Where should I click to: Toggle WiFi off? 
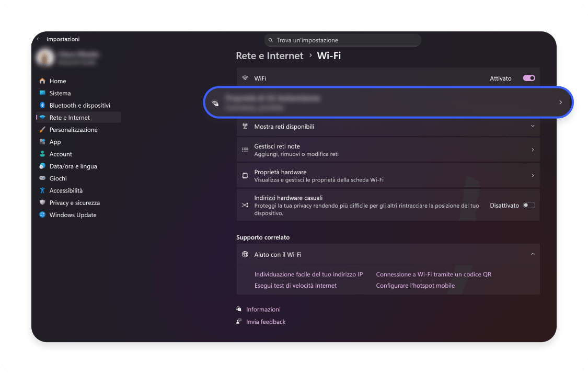pyautogui.click(x=528, y=78)
